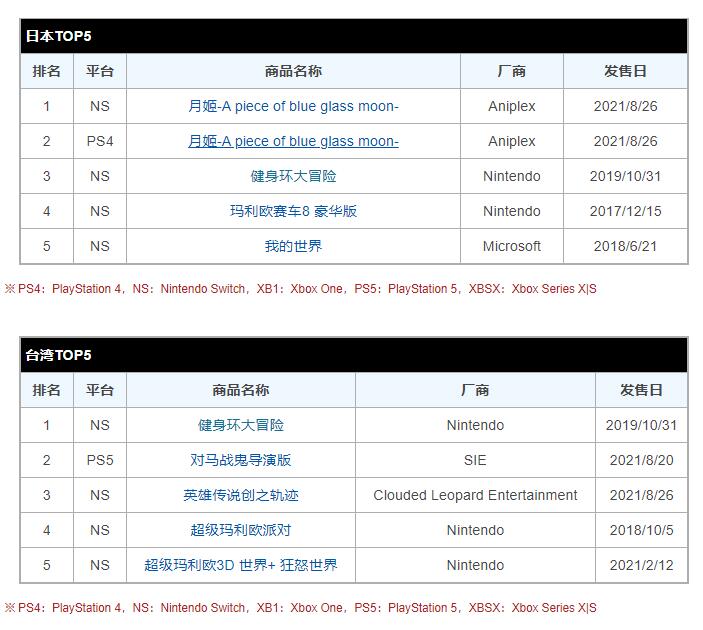Image resolution: width=703 pixels, height=630 pixels.
Task: Select the 发售日 header in the 日本TOP5 table
Action: tap(625, 71)
